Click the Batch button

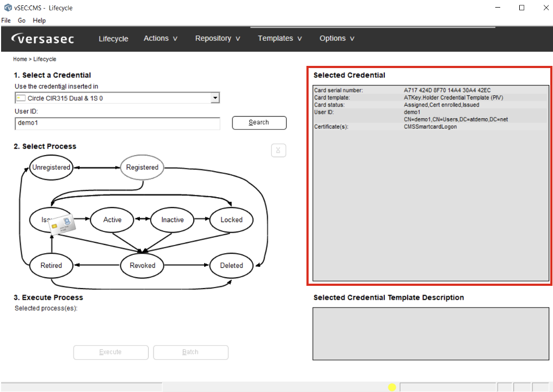click(x=191, y=352)
